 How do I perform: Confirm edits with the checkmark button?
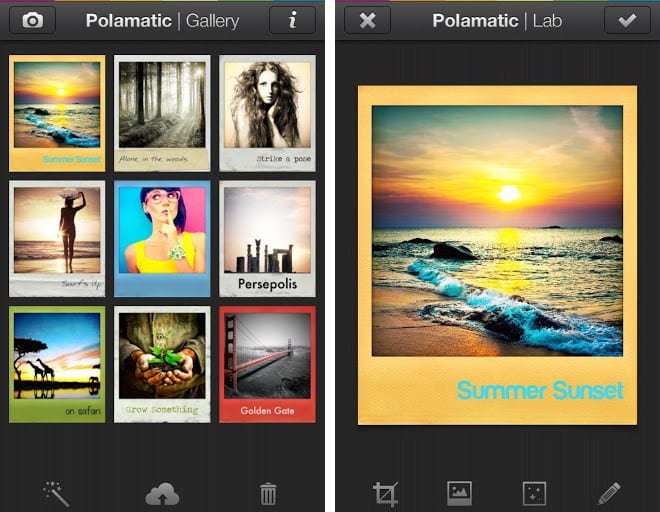click(627, 20)
